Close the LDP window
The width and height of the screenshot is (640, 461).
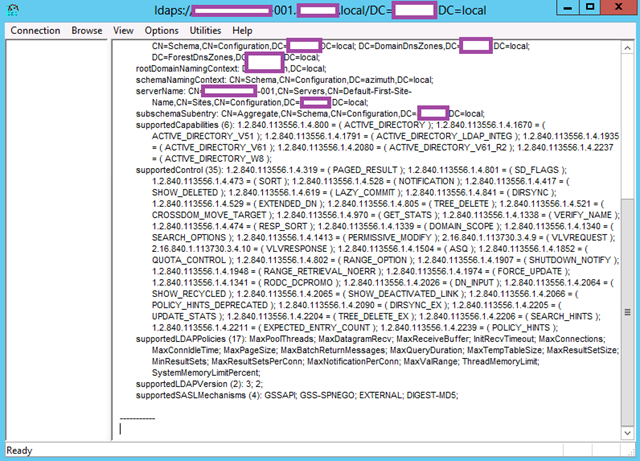(619, 7)
